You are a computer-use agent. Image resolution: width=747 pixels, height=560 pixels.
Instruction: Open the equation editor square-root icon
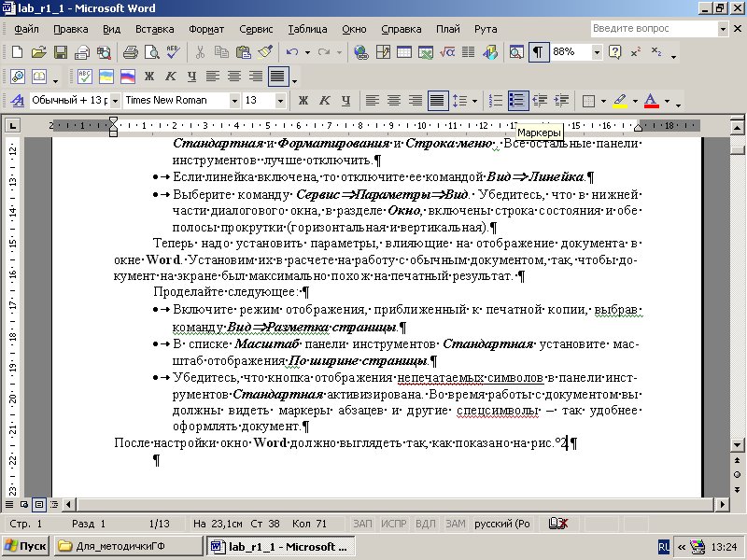pos(447,52)
